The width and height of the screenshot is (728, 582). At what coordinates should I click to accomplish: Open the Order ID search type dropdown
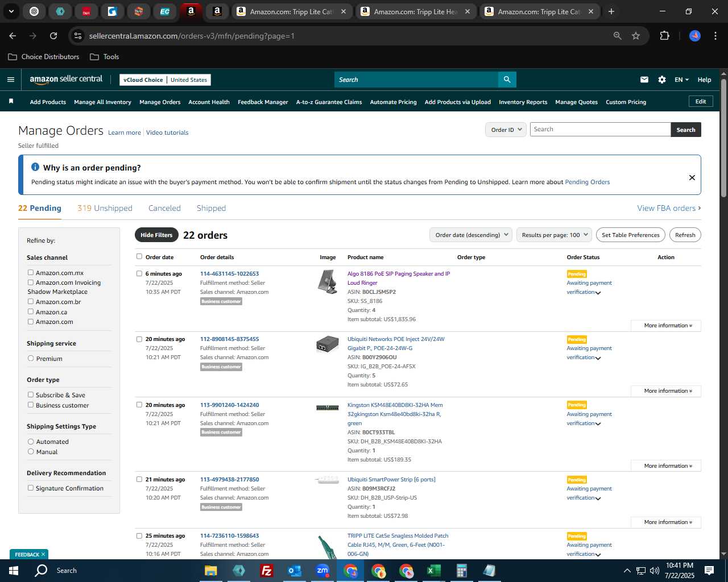pyautogui.click(x=506, y=130)
